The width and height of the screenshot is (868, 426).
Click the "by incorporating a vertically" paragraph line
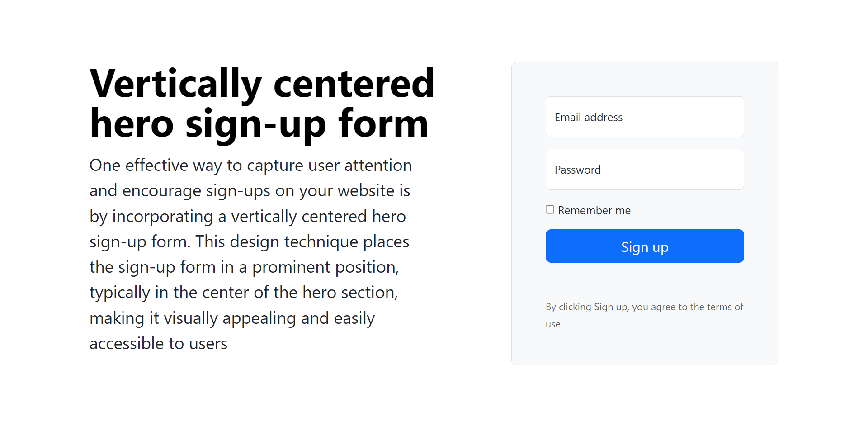tap(247, 217)
